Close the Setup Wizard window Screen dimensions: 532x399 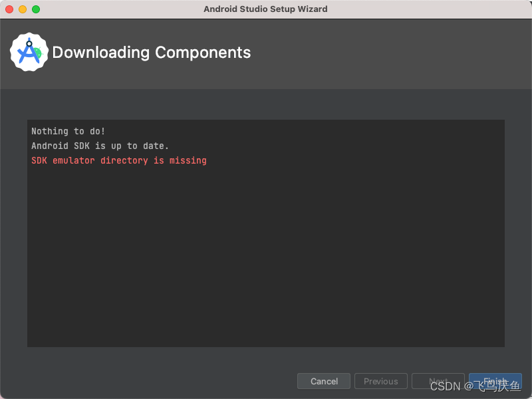tap(9, 9)
